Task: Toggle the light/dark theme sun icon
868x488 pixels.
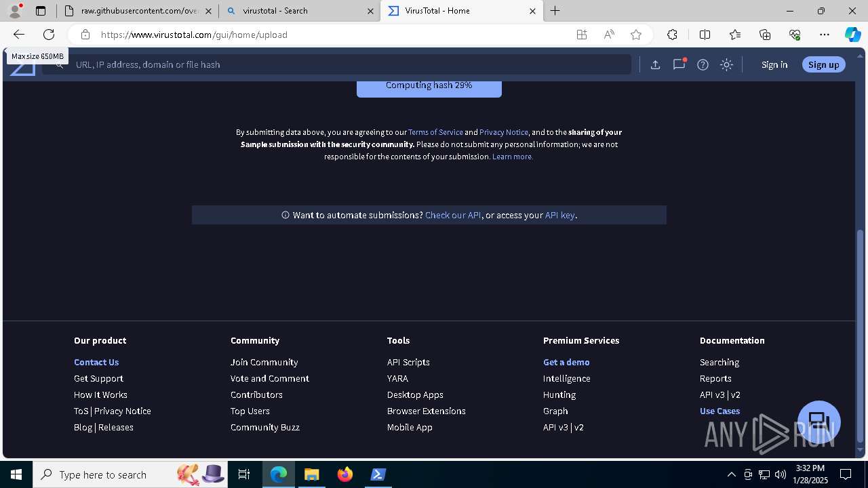Action: click(726, 64)
